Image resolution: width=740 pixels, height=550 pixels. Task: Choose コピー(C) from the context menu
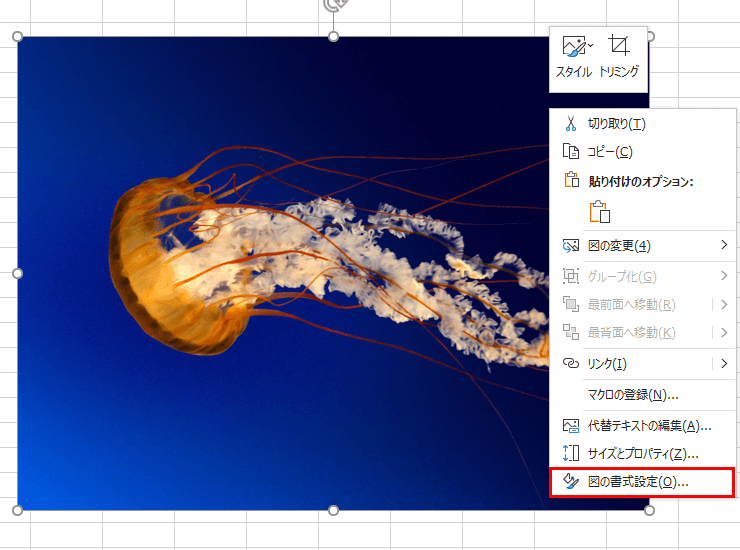[x=643, y=152]
